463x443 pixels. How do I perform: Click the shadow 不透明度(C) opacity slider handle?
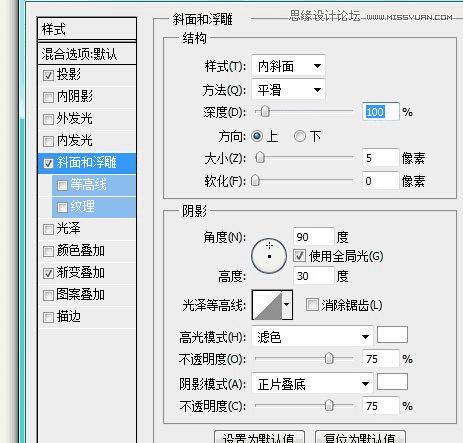click(x=329, y=405)
